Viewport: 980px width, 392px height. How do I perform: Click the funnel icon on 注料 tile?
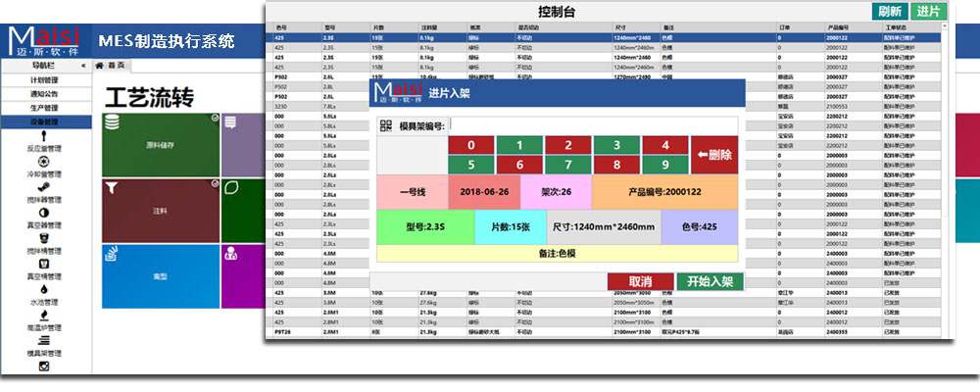pos(111,187)
